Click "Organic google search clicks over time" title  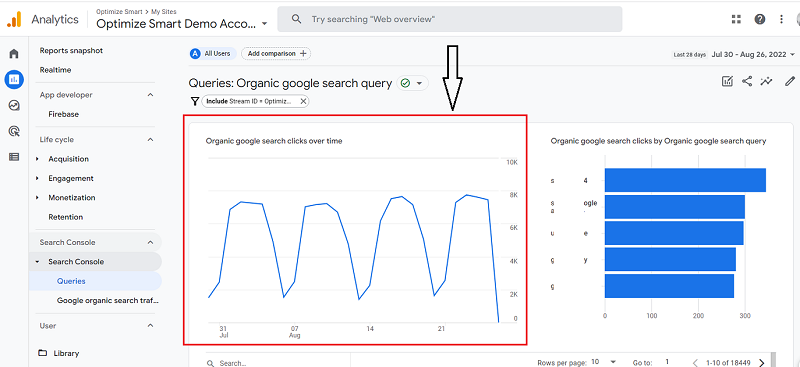pyautogui.click(x=274, y=141)
